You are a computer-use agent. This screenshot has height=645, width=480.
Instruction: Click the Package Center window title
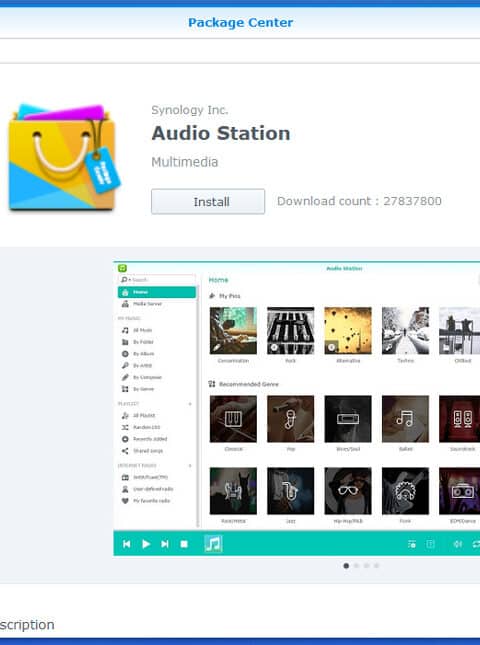[x=241, y=23]
